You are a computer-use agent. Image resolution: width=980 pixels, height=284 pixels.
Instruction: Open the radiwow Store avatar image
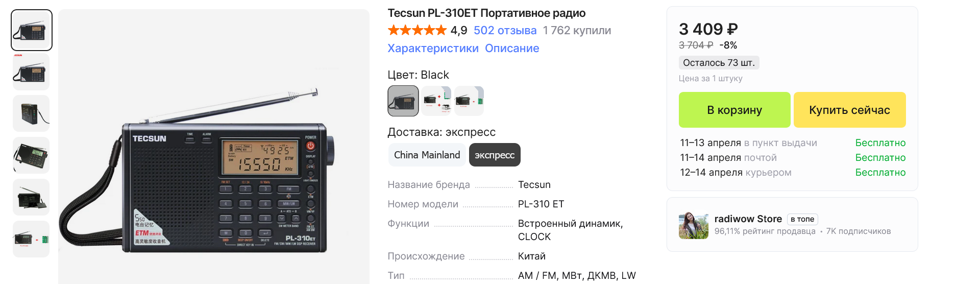(693, 225)
